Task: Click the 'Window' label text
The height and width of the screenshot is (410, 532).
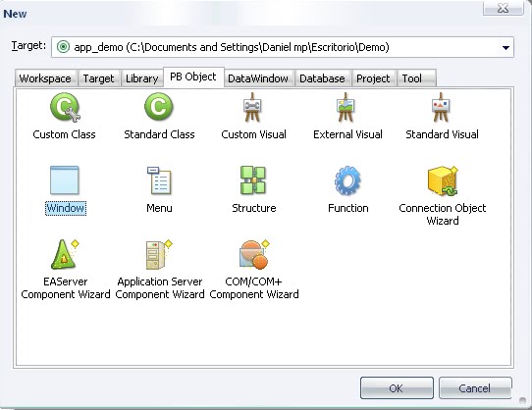Action: click(x=66, y=208)
